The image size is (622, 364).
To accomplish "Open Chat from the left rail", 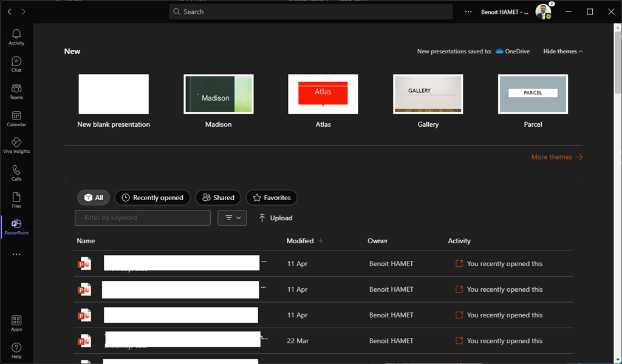I will point(16,64).
